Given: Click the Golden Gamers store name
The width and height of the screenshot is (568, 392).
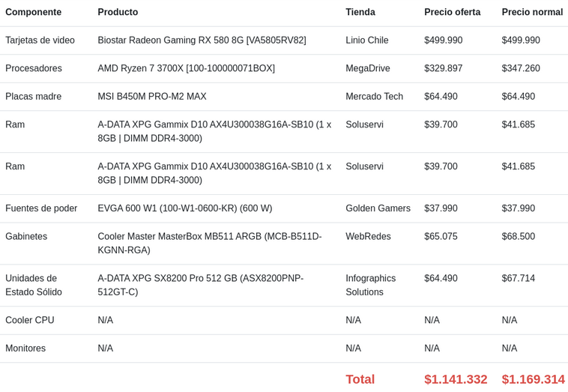Looking at the screenshot, I should point(378,208).
